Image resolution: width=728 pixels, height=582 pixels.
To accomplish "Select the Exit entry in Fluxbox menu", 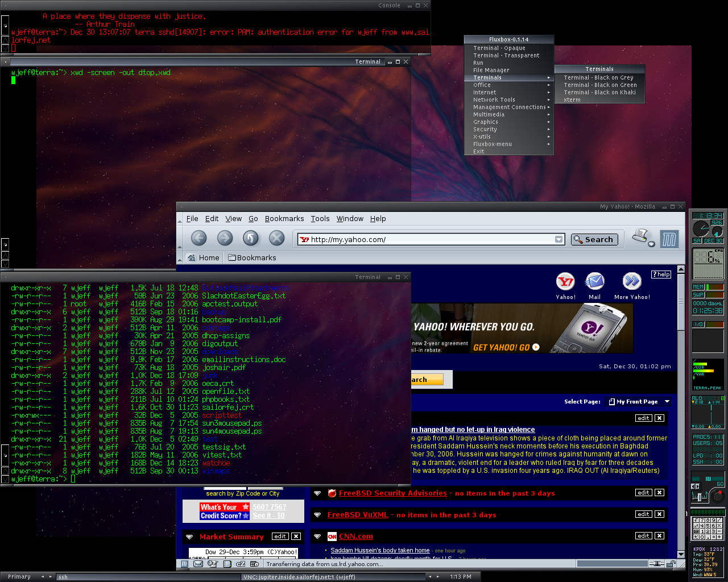I will 509,152.
